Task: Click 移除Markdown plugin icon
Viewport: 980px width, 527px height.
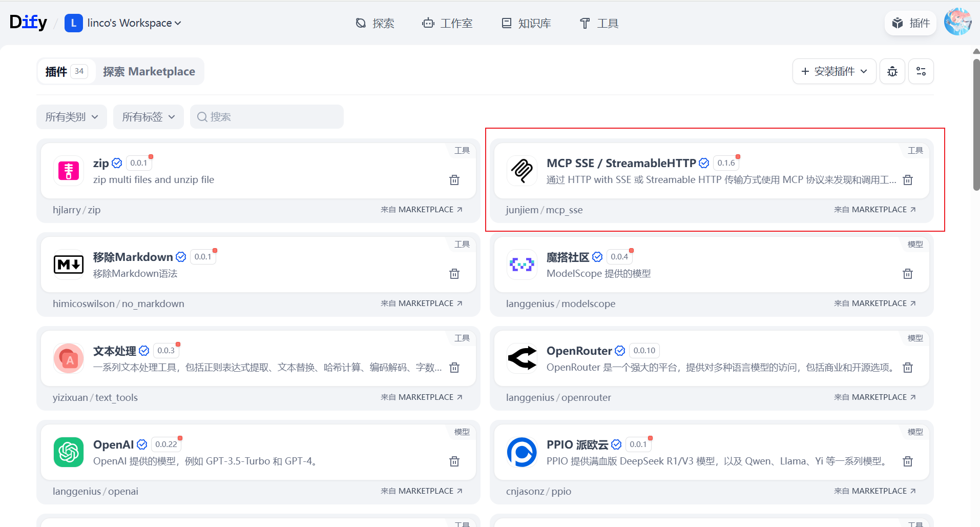Action: 69,265
